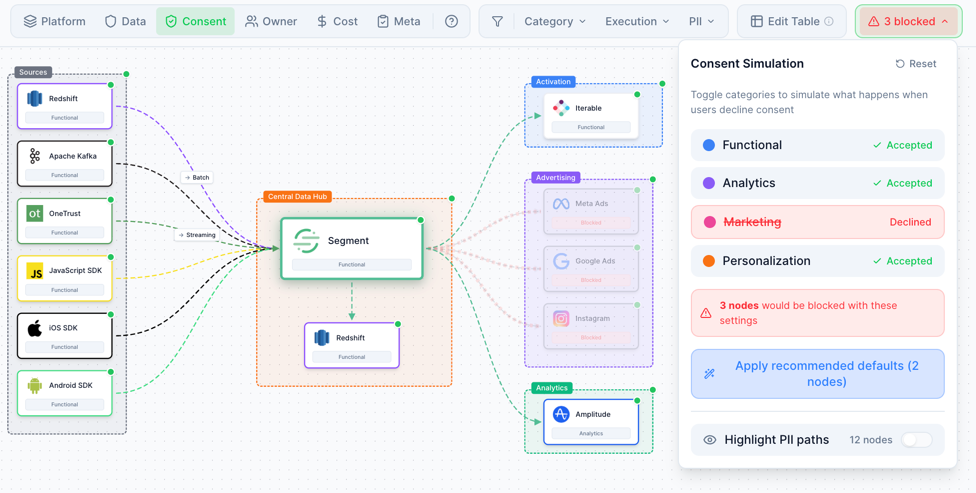Screen dimensions: 976x493
Task: Click the Segment logo icon
Action: [306, 241]
